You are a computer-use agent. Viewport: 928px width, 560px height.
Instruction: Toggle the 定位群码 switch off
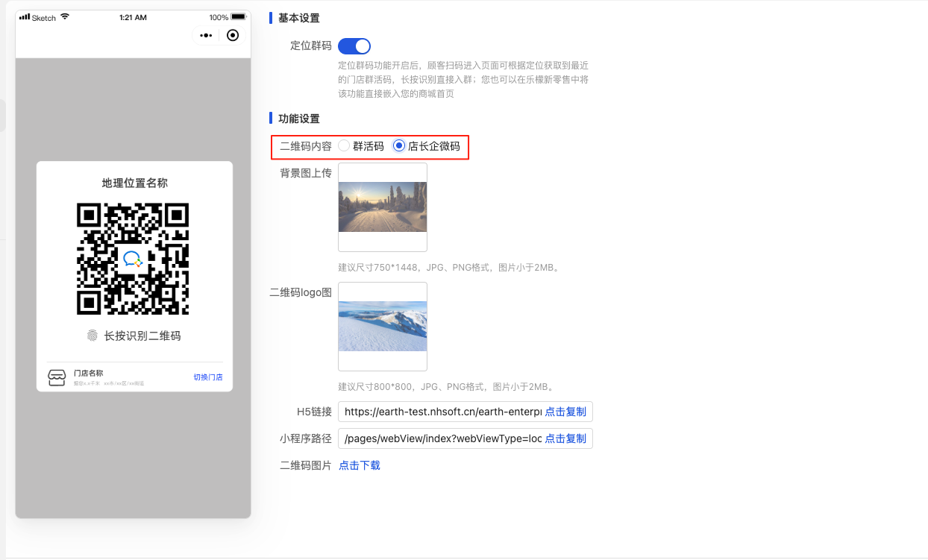(354, 46)
